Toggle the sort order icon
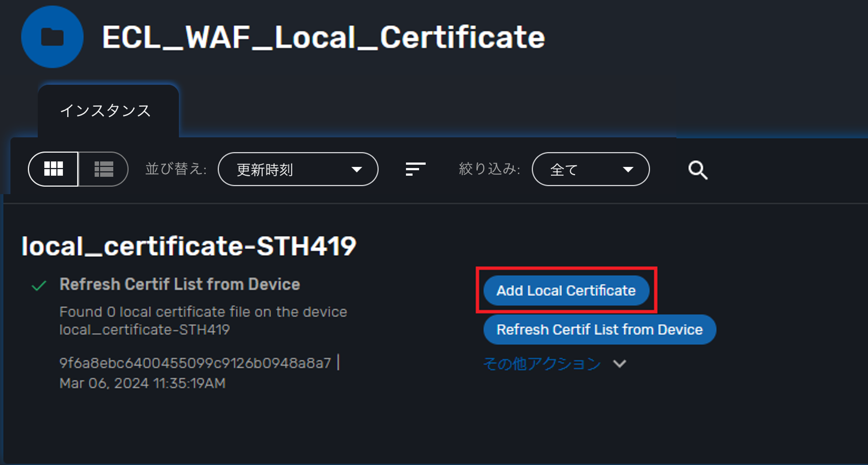The image size is (868, 465). pos(415,169)
